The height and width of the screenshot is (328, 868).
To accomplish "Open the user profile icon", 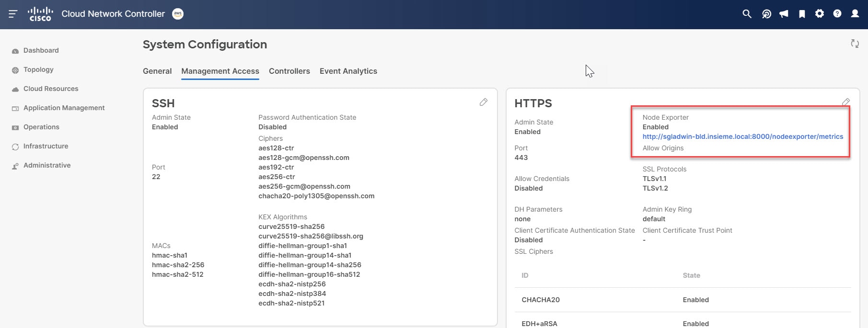I will 855,14.
